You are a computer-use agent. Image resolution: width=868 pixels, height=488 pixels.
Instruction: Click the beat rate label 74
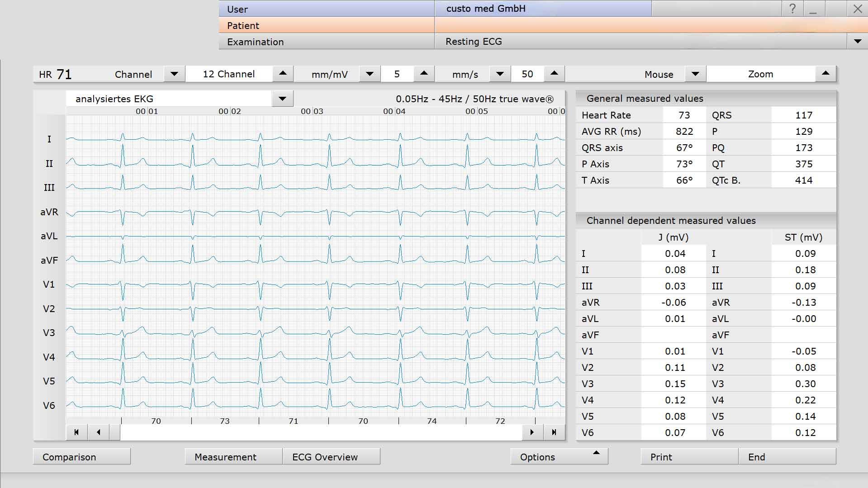(432, 421)
